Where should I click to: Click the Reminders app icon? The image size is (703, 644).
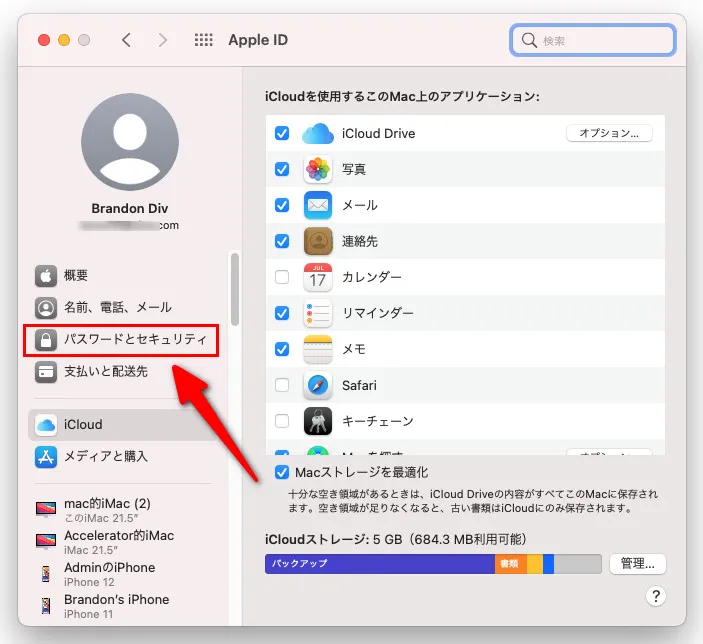317,313
